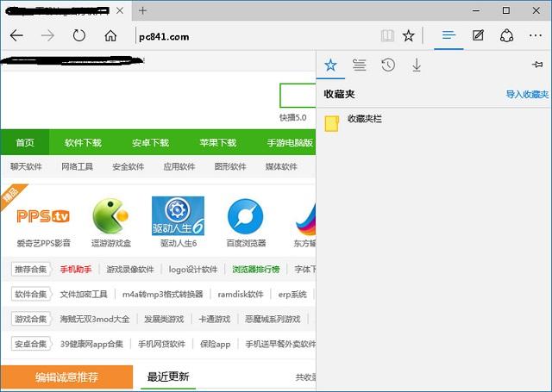552x392 pixels.
Task: Open the green Pac-Man game box icon
Action: tap(110, 216)
